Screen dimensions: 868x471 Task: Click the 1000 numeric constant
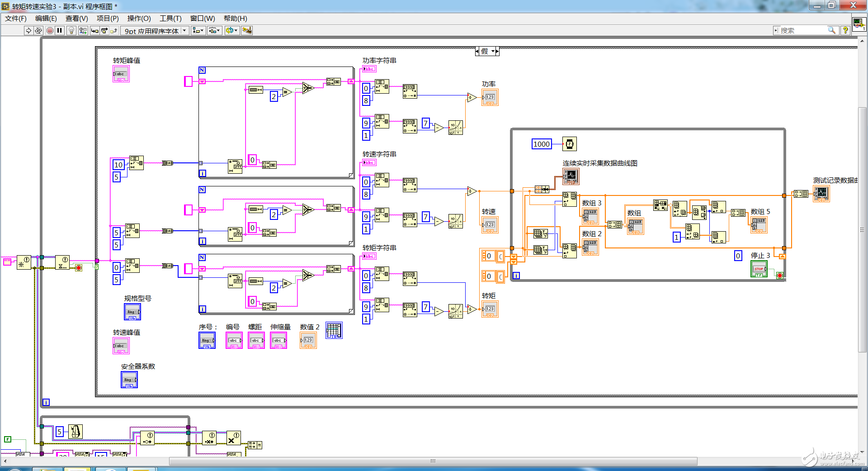pyautogui.click(x=542, y=144)
